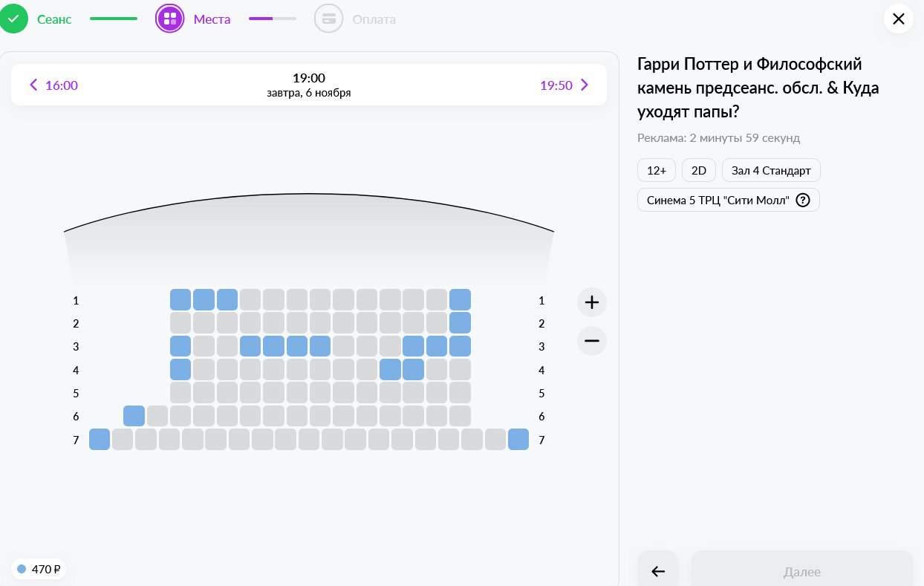Select the first available seat in row 1
924x586 pixels.
coord(180,300)
